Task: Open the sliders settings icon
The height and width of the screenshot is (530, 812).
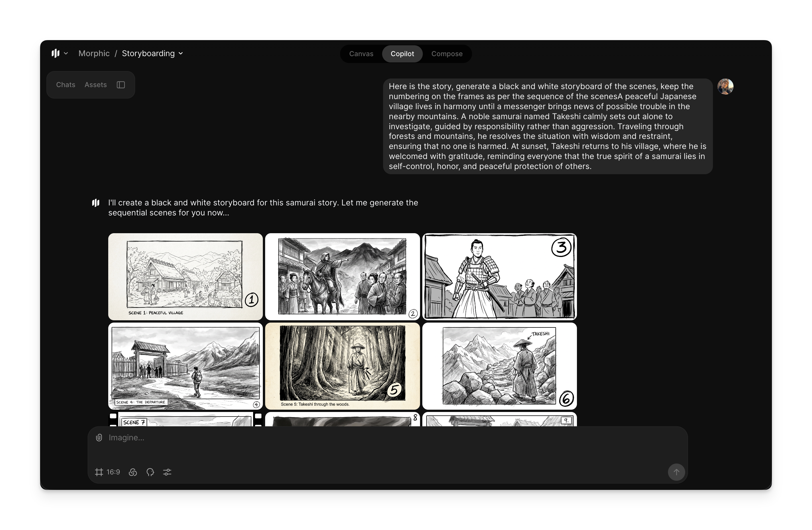Action: (x=167, y=472)
